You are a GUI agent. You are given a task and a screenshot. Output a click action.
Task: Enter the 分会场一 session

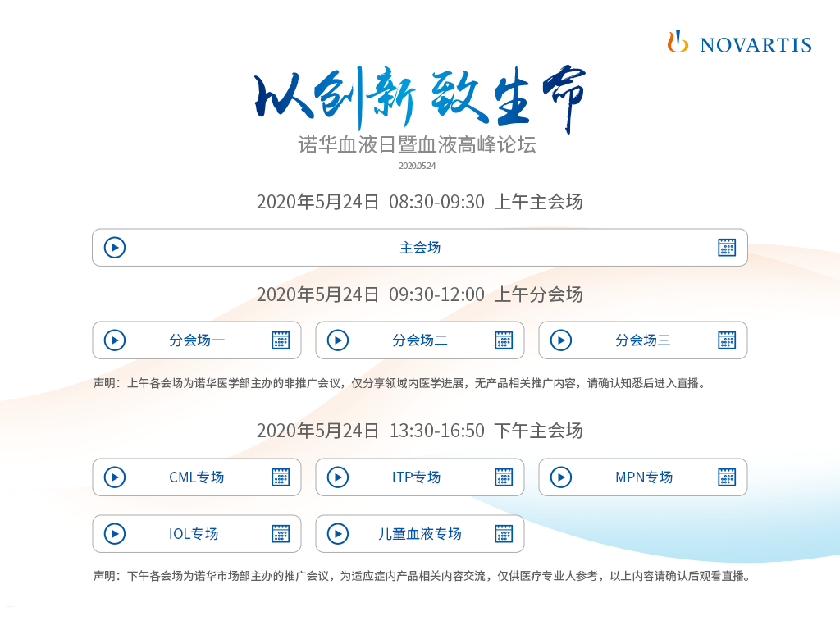(197, 340)
